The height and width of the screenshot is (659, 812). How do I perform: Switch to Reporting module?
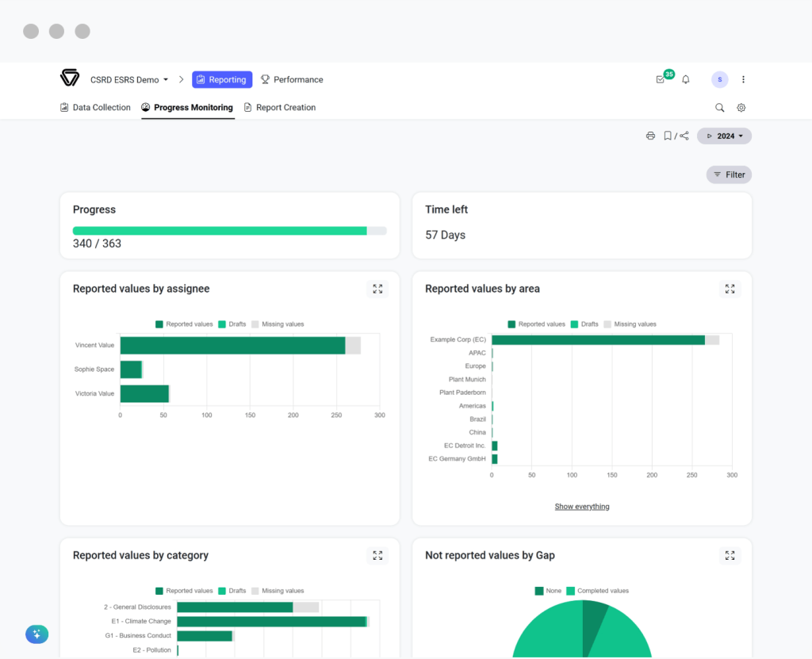222,79
